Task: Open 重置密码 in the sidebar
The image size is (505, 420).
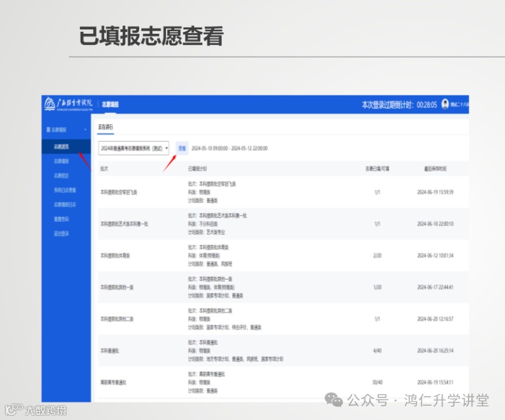Action: pyautogui.click(x=61, y=219)
